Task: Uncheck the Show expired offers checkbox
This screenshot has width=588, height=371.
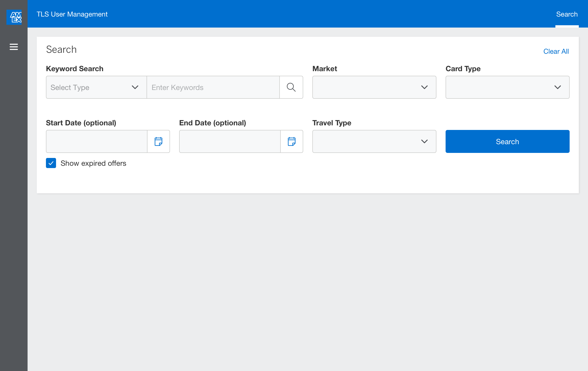Action: pyautogui.click(x=51, y=163)
